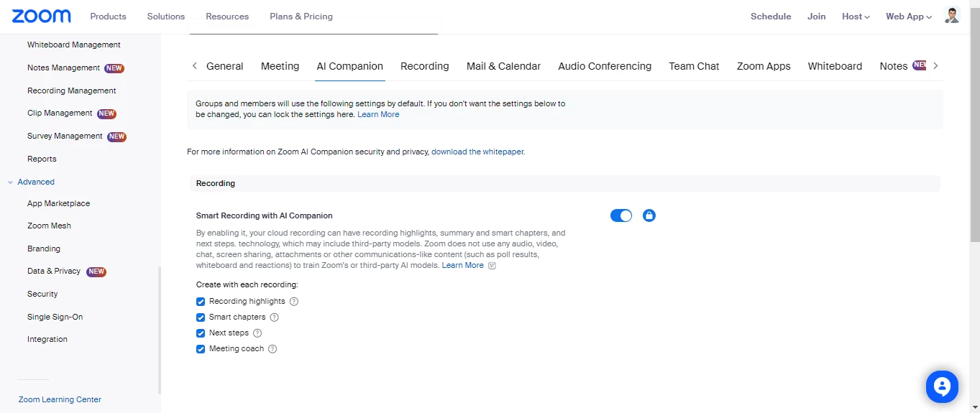Uncheck Recording highlights checkbox
The height and width of the screenshot is (413, 980).
click(201, 302)
